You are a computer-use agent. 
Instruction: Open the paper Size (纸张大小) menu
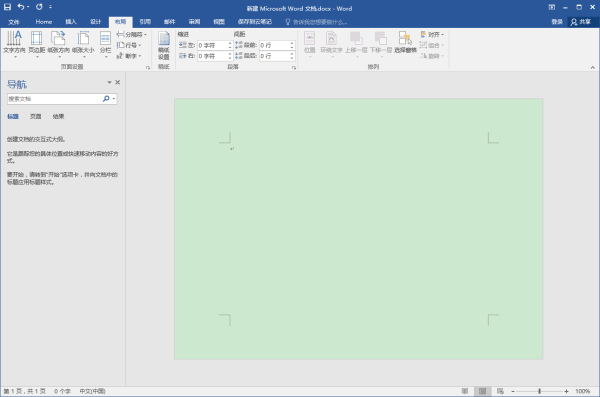(83, 44)
